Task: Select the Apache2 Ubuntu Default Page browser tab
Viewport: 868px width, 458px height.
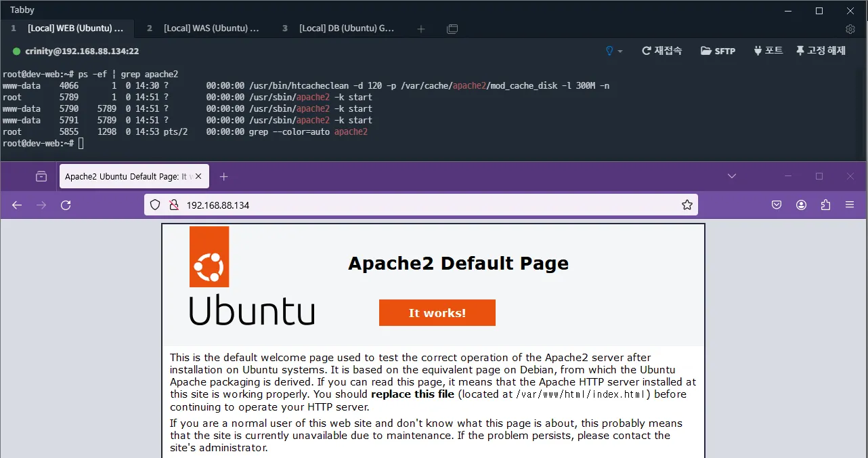Action: coord(134,176)
